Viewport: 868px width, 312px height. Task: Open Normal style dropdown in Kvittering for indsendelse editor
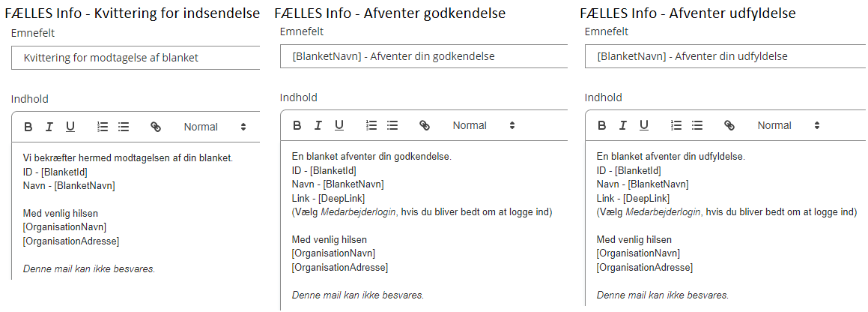[215, 127]
